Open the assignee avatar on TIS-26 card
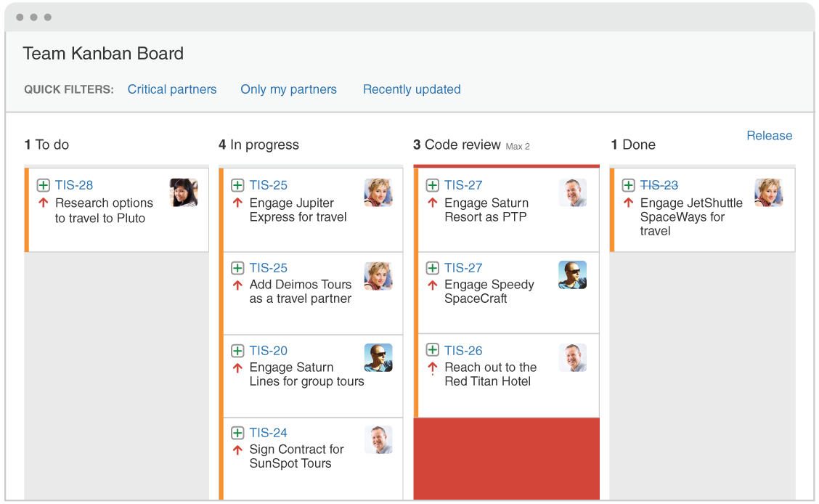Image resolution: width=819 pixels, height=504 pixels. [x=573, y=357]
